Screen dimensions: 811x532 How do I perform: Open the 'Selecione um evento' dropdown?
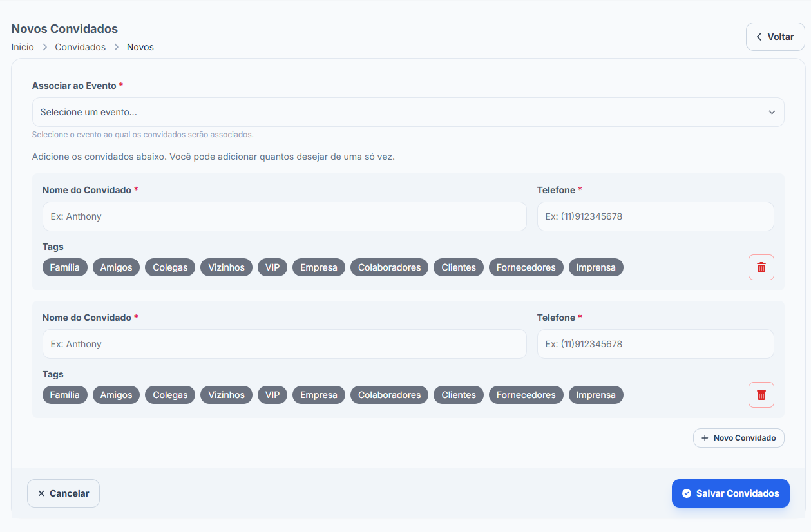click(x=408, y=112)
